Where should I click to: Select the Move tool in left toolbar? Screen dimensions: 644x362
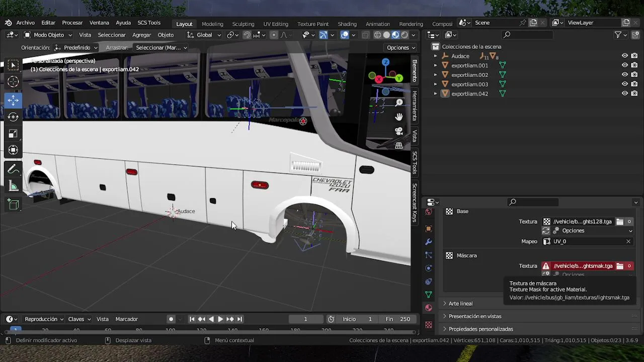coord(13,100)
